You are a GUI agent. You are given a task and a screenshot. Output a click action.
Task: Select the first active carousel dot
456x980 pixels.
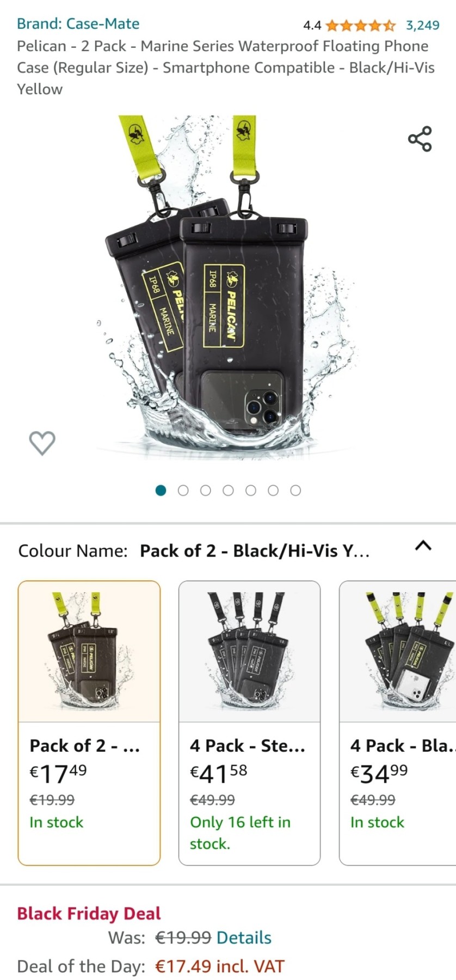coord(161,491)
